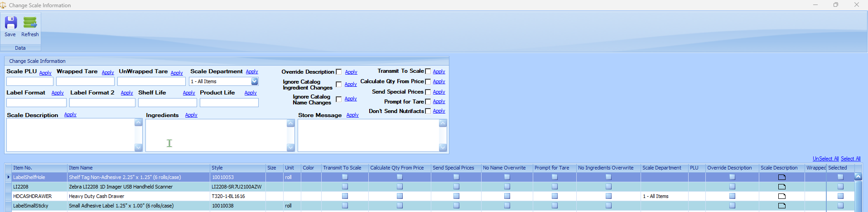The image size is (868, 212).
Task: Click the Refresh icon in toolbar
Action: tap(30, 23)
